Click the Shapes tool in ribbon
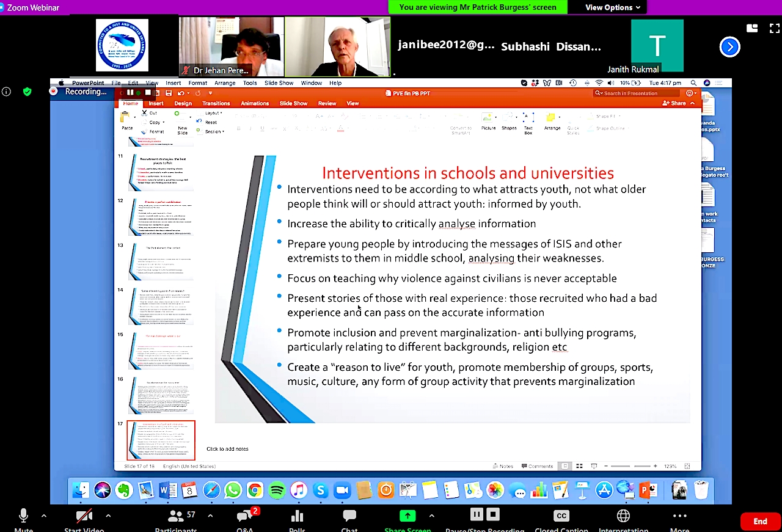This screenshot has height=532, width=782. click(x=509, y=121)
